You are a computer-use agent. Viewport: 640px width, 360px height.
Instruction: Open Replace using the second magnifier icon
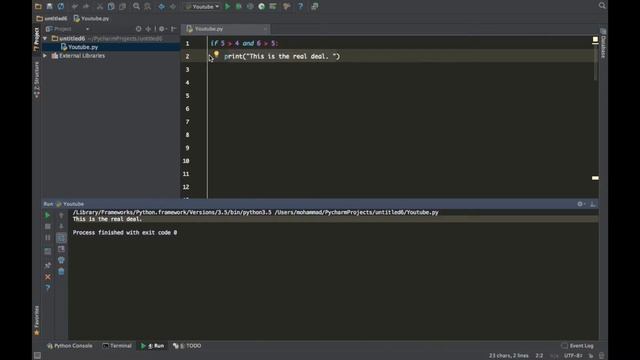[x=147, y=7]
